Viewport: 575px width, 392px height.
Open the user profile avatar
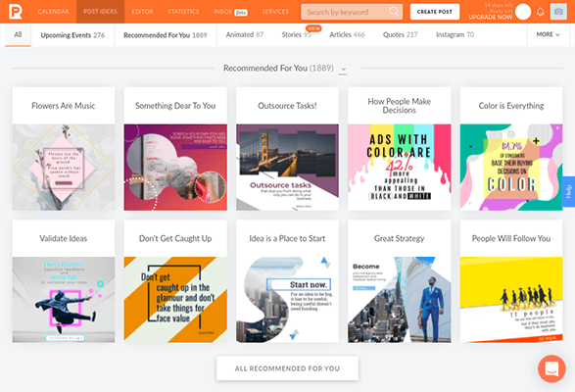click(523, 12)
